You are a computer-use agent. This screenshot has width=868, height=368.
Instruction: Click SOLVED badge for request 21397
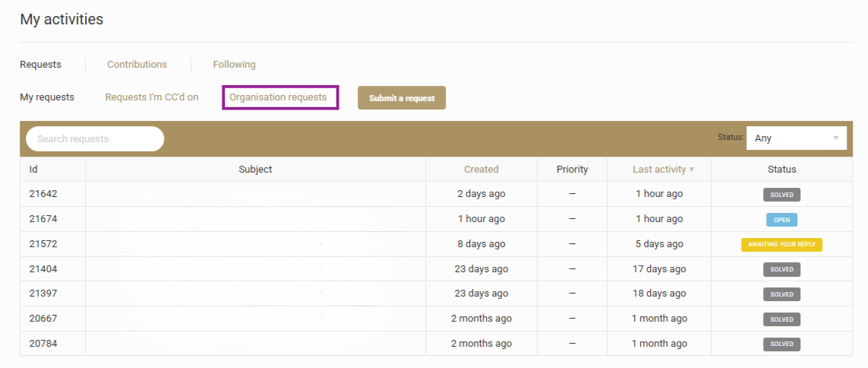click(781, 294)
